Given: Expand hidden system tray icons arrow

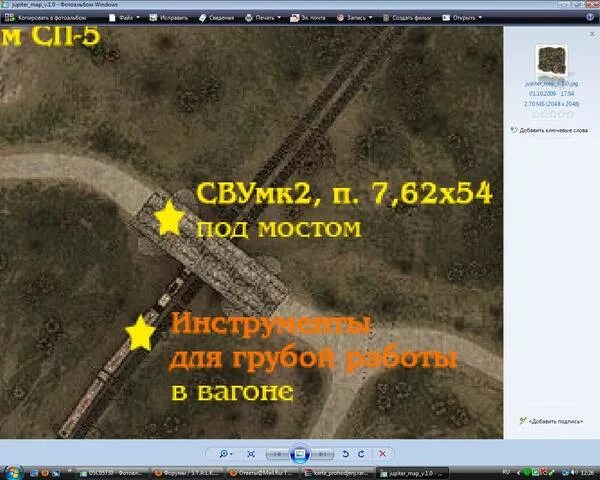Looking at the screenshot, I should [518, 473].
